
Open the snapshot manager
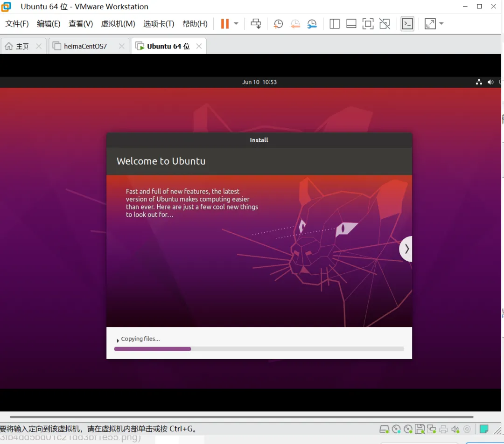click(x=312, y=24)
